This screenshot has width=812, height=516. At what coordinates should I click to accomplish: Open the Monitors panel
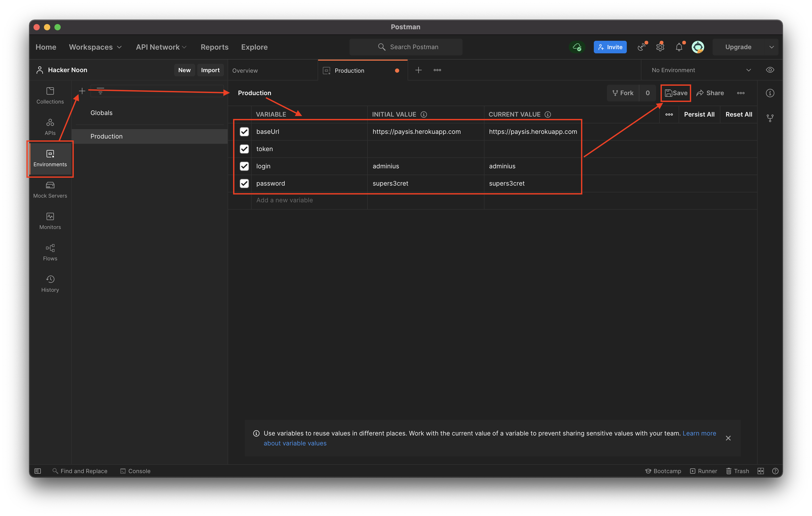click(50, 220)
